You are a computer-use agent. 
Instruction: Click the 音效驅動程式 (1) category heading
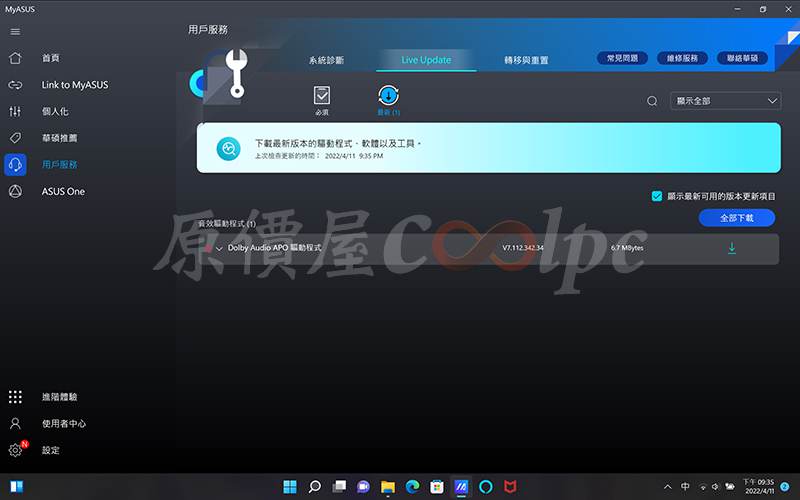(227, 224)
